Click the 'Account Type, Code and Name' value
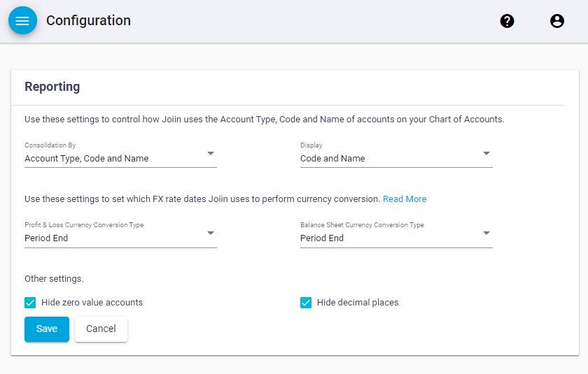This screenshot has width=588, height=374. (87, 159)
